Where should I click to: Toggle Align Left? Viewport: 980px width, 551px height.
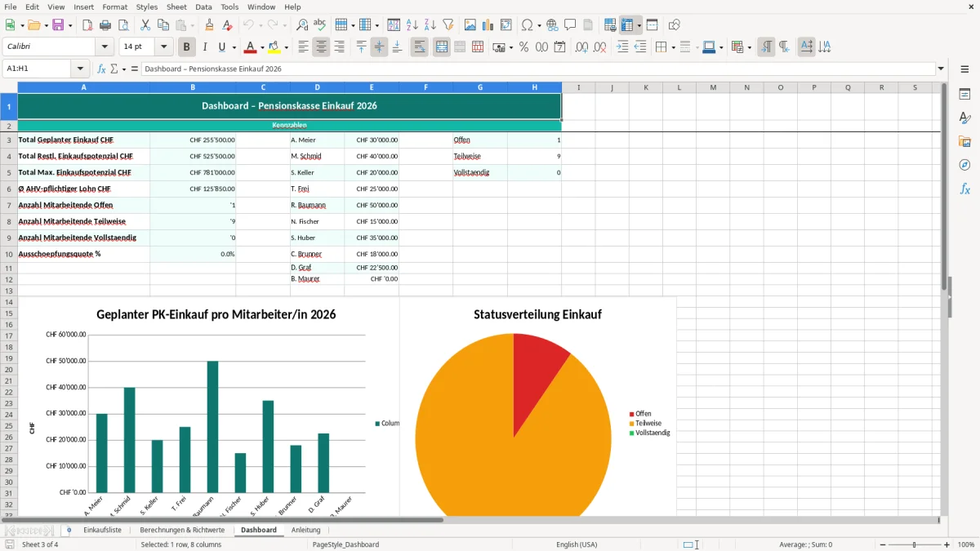pyautogui.click(x=304, y=47)
